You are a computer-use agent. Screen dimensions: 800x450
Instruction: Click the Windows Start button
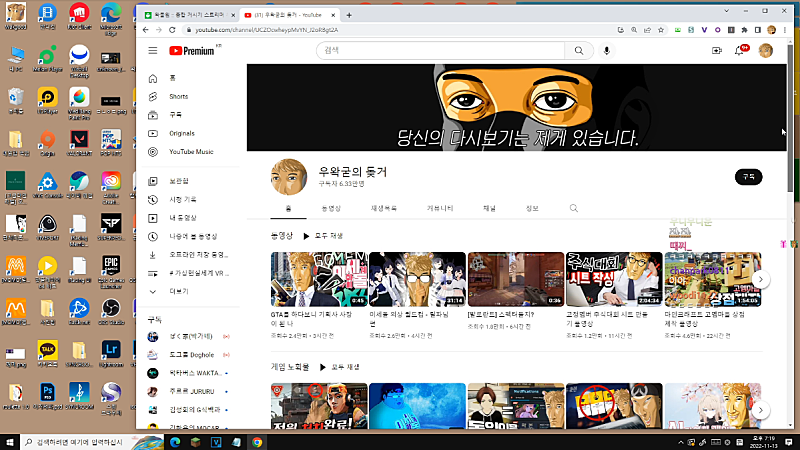pos(10,441)
